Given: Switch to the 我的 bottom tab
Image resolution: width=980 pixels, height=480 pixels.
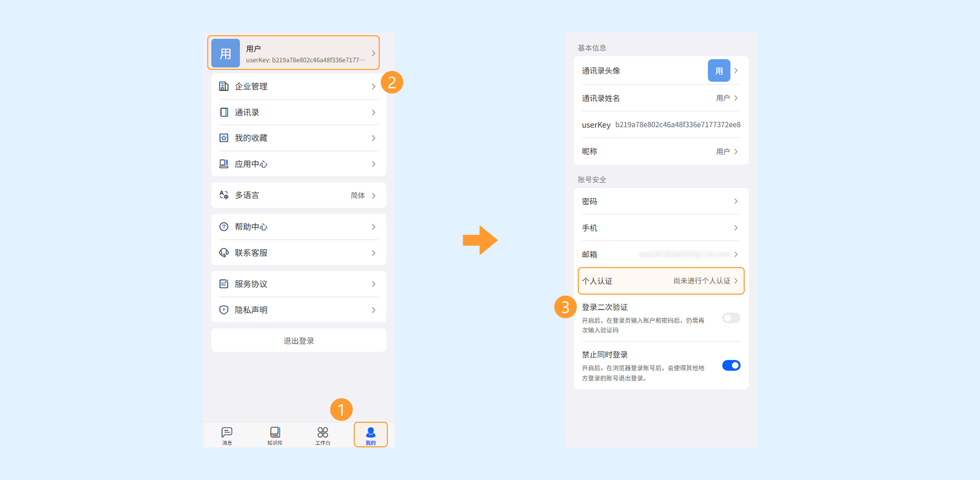Looking at the screenshot, I should (x=371, y=435).
